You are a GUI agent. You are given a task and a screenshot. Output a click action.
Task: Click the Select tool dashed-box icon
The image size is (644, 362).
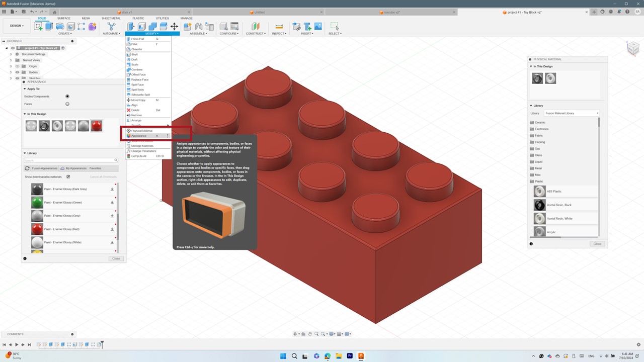pyautogui.click(x=335, y=26)
